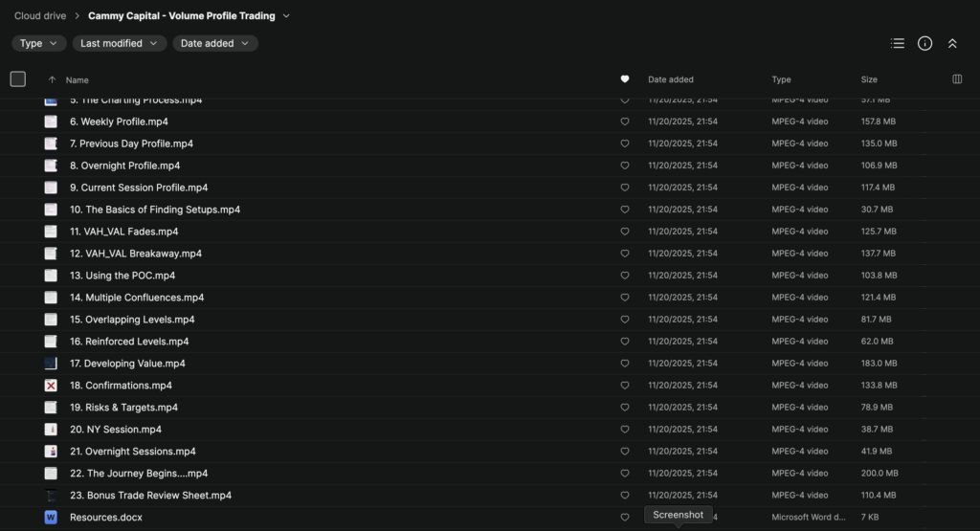Expand the Date added filter dropdown
The image size is (980, 531).
pos(214,43)
